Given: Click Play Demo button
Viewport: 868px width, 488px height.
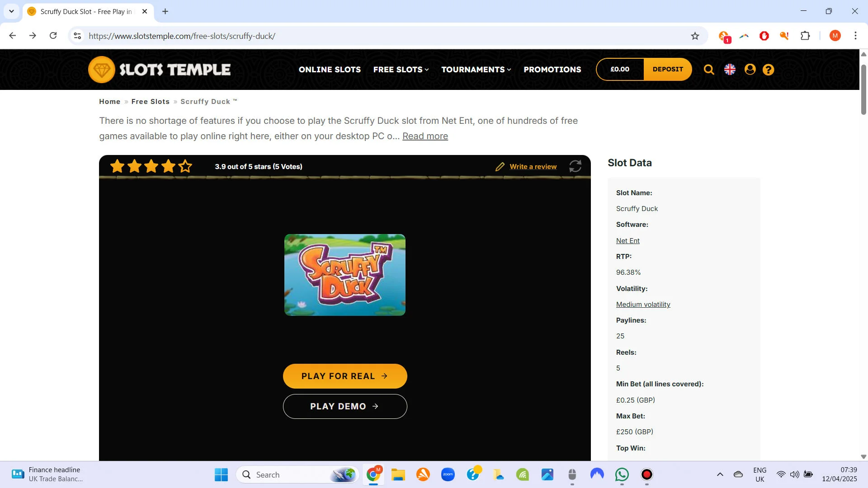Looking at the screenshot, I should [345, 406].
